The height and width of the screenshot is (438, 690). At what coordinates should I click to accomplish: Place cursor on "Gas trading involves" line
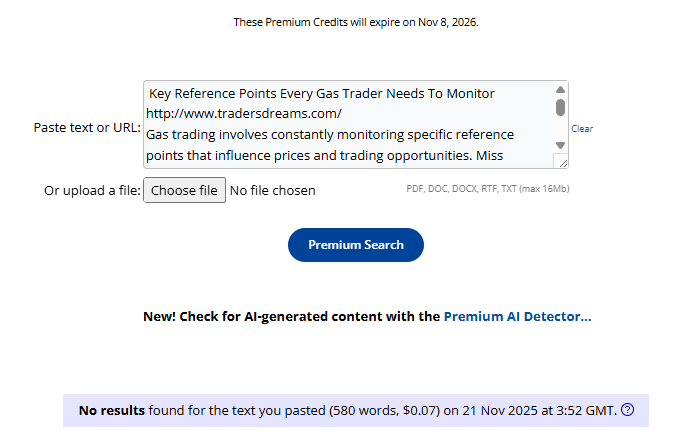pos(330,134)
